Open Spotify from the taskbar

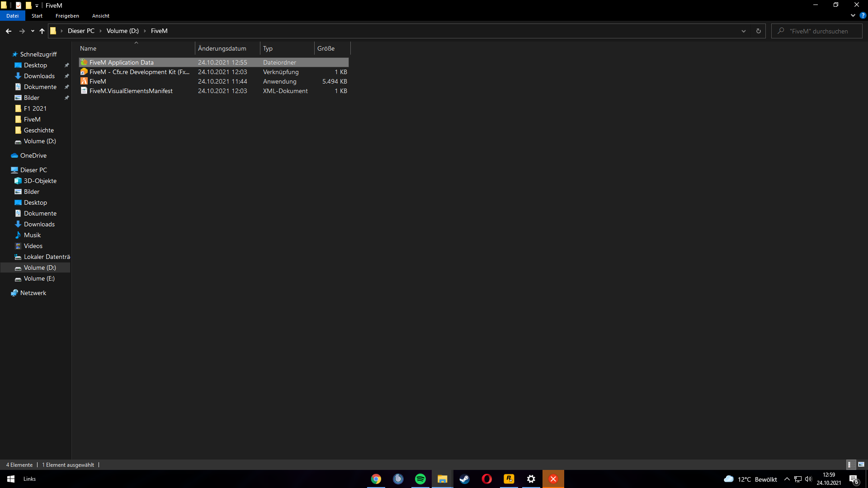coord(420,479)
